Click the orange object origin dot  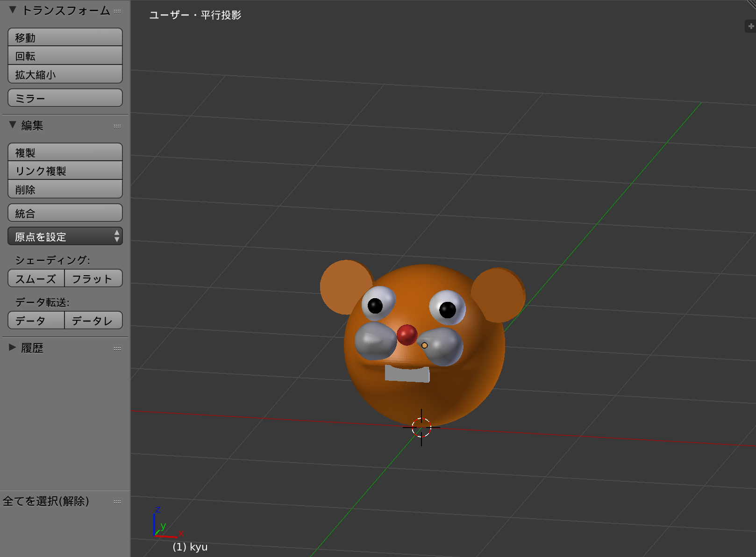(x=424, y=345)
